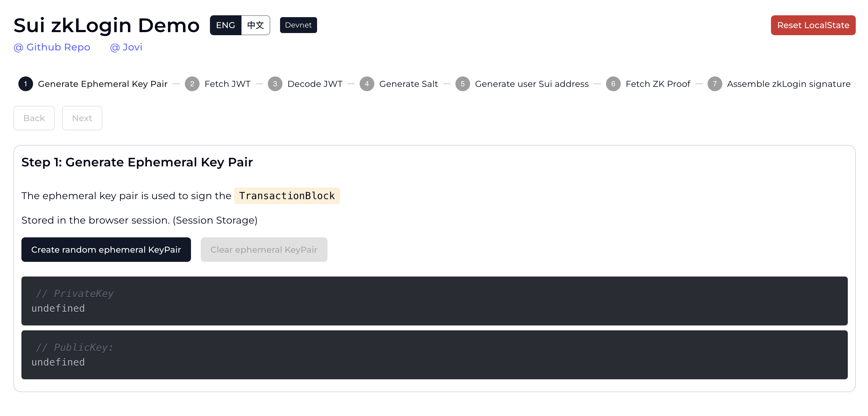
Task: Toggle language to 中文
Action: pos(255,24)
